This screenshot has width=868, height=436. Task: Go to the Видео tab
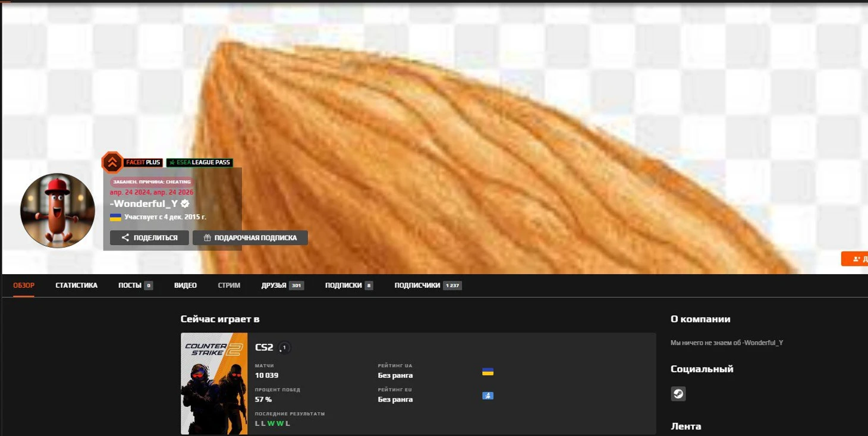185,286
